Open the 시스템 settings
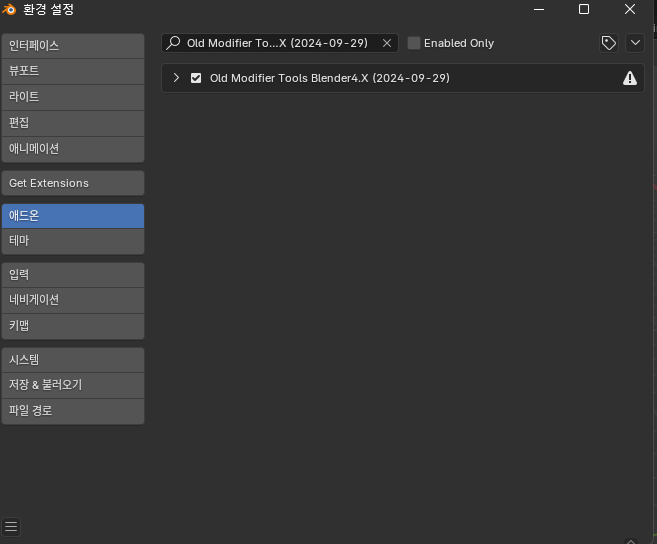This screenshot has width=657, height=544. coord(73,360)
